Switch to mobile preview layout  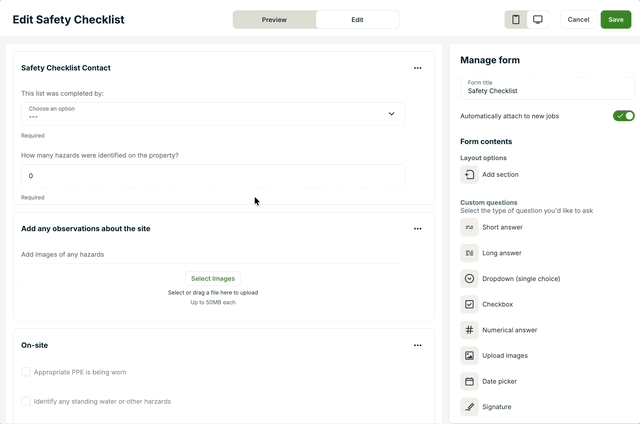point(516,19)
